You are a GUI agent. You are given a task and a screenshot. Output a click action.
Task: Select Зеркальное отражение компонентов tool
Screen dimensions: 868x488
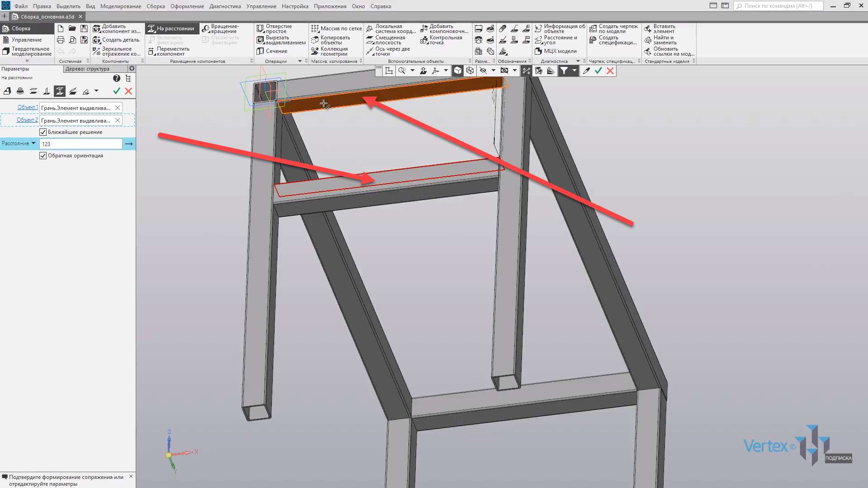point(117,51)
